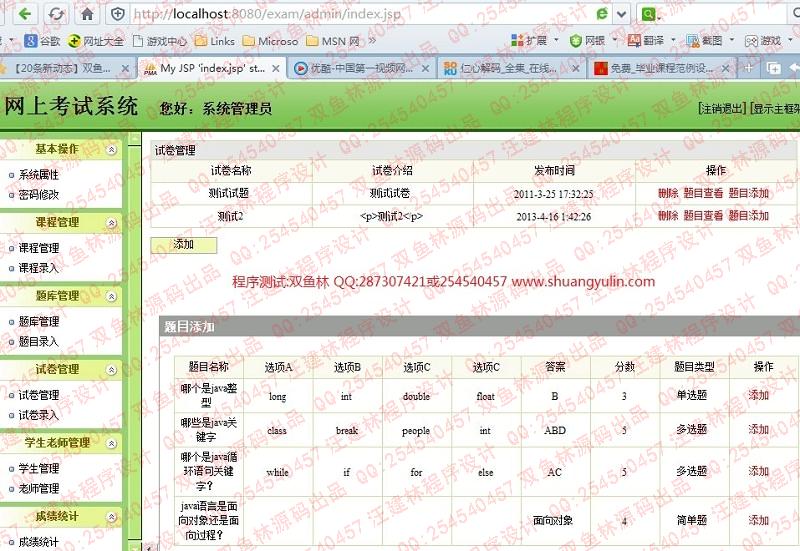This screenshot has width=800, height=551.
Task: Open 截图 screenshot tool
Action: click(x=710, y=40)
